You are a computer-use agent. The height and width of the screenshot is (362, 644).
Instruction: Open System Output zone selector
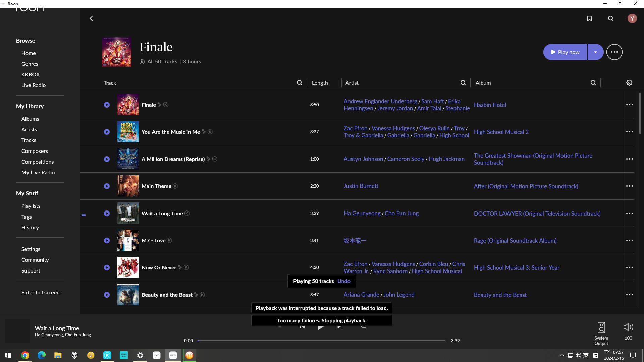click(x=601, y=333)
